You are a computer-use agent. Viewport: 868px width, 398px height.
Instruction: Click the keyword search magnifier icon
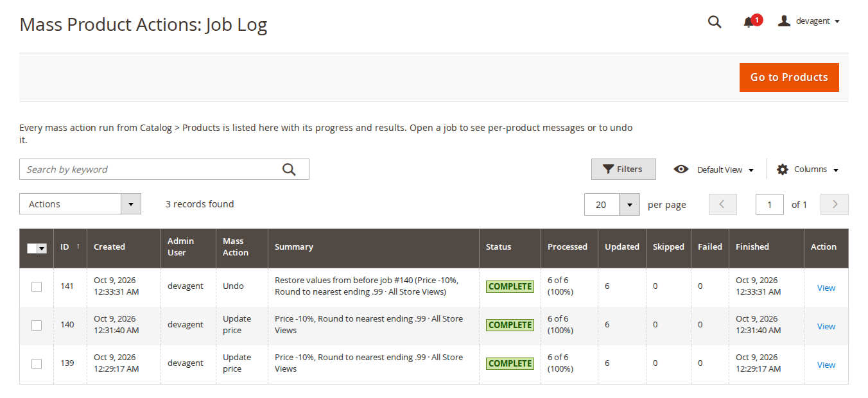[x=289, y=169]
